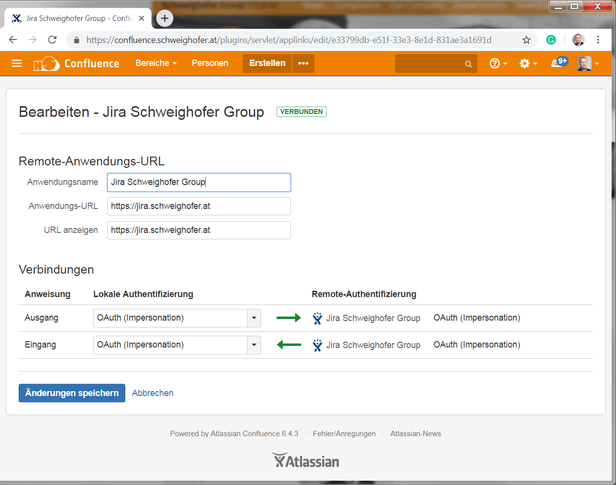
Task: Click the Eingang row label
Action: [40, 344]
